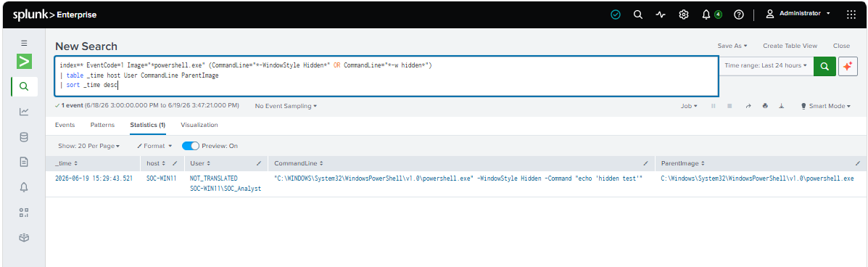Expand the Job dropdown menu

tap(689, 106)
